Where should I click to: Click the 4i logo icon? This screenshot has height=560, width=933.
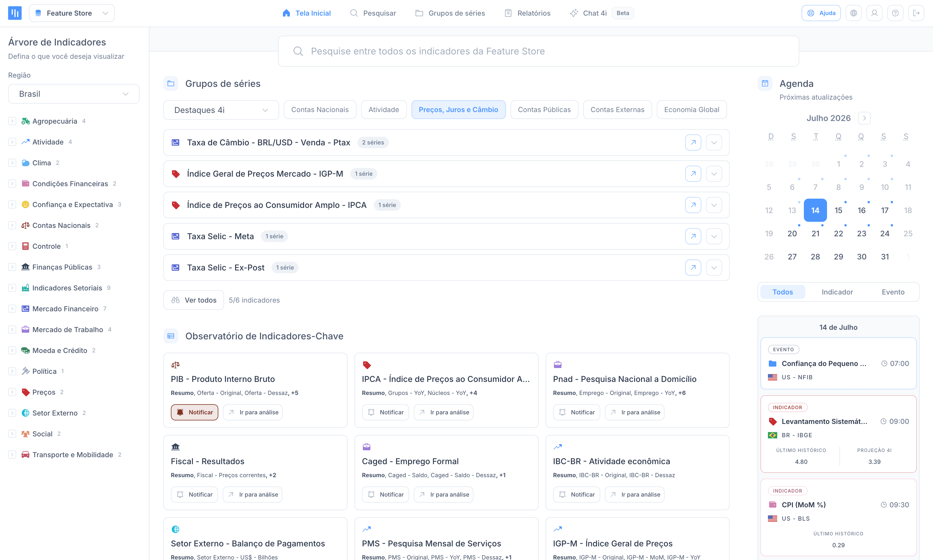(x=15, y=13)
